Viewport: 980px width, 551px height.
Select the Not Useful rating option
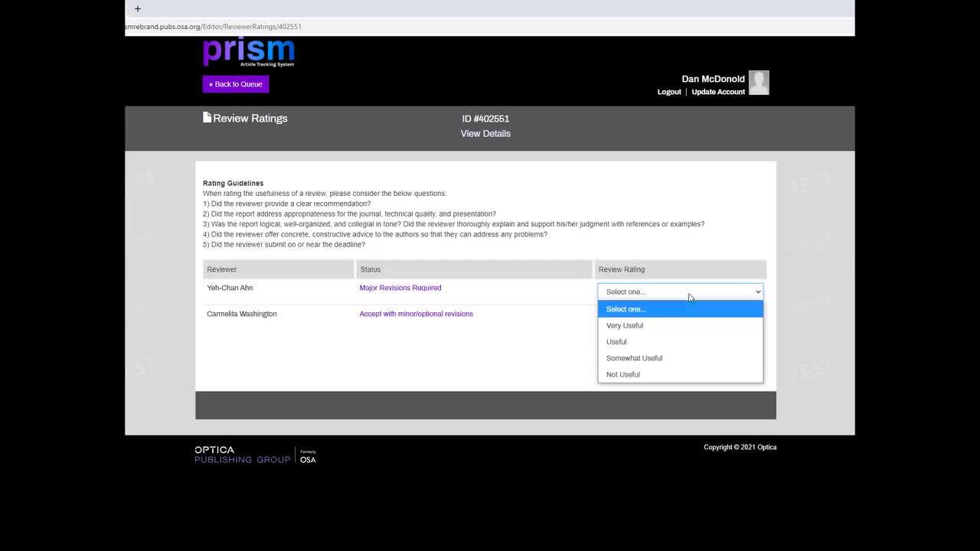point(681,374)
